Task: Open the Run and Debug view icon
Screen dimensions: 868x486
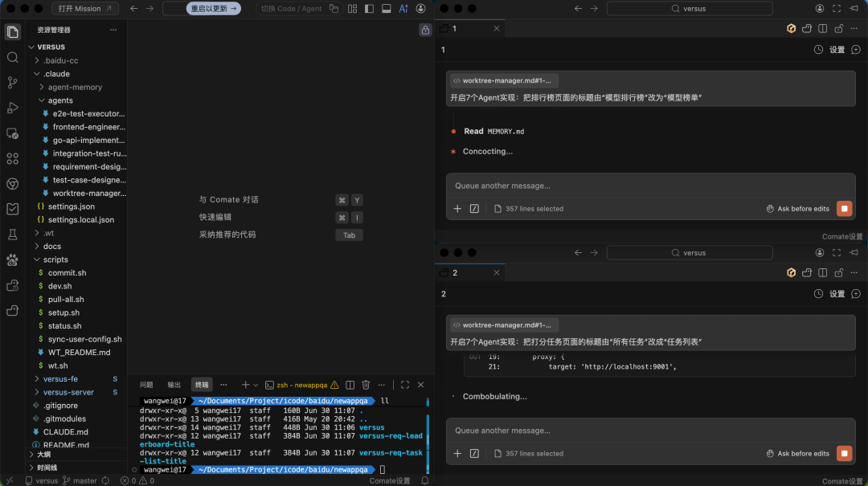Action: 12,108
